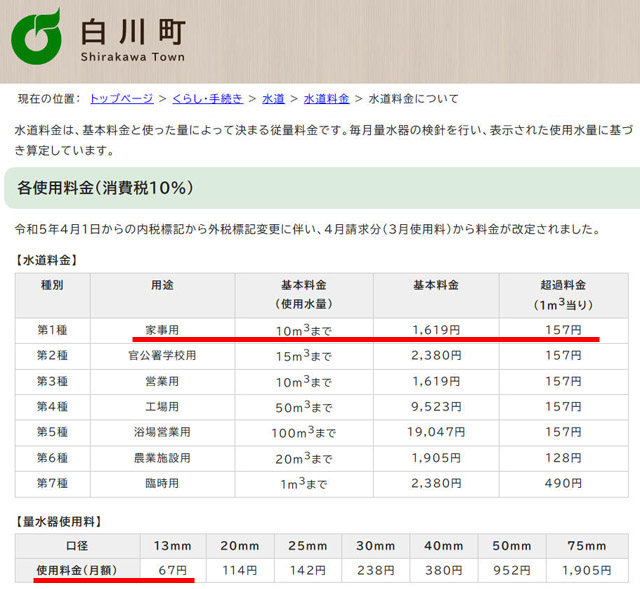Select the 浴場営業用 cell
The image size is (640, 589).
click(x=162, y=432)
